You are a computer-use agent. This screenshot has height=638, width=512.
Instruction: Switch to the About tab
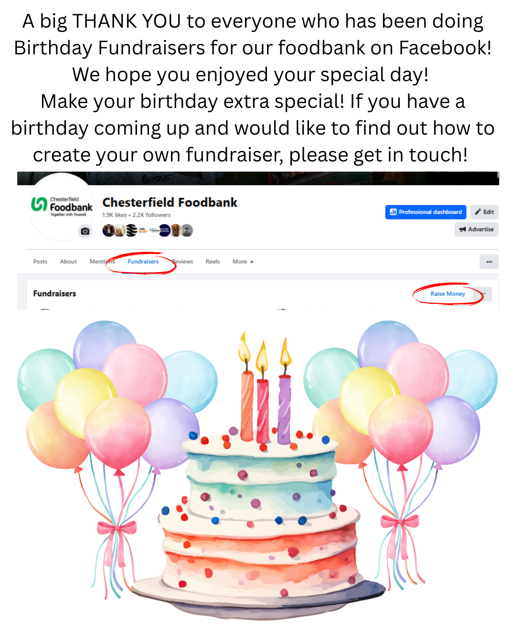[68, 262]
